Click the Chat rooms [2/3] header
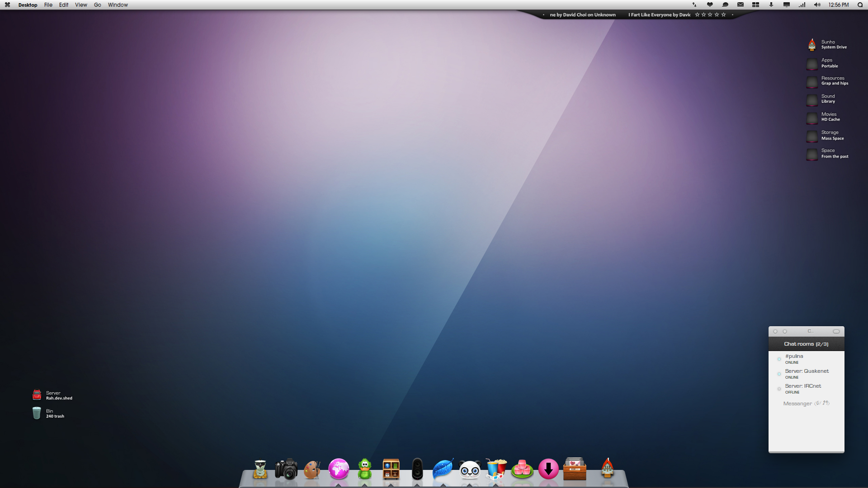This screenshot has height=488, width=868. tap(806, 344)
